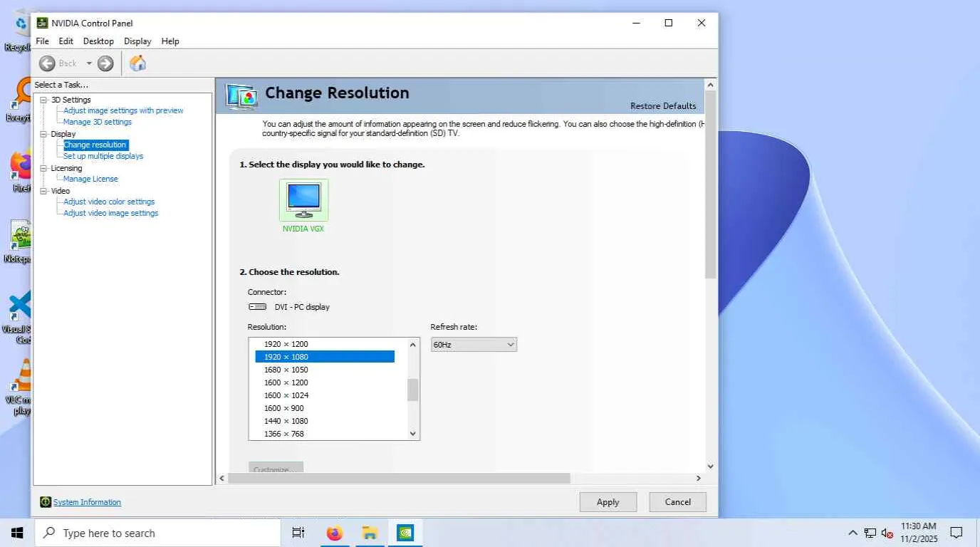Select the Visual Studio Code desktop shortcut
980x547 pixels.
pos(19,316)
